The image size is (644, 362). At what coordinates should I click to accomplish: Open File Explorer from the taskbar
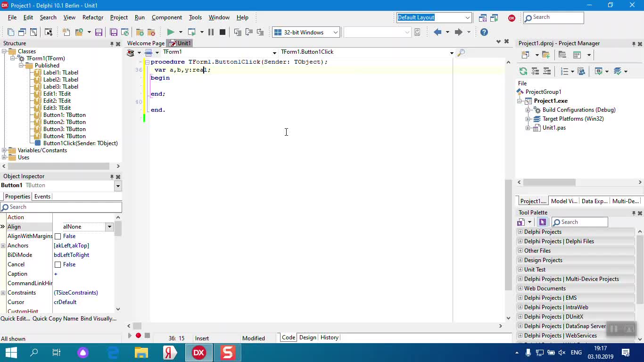141,353
